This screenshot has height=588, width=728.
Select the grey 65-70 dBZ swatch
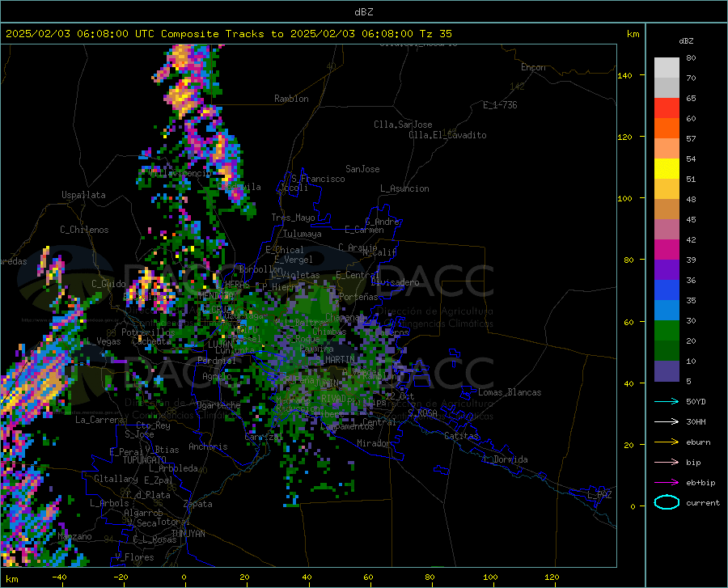pyautogui.click(x=667, y=88)
